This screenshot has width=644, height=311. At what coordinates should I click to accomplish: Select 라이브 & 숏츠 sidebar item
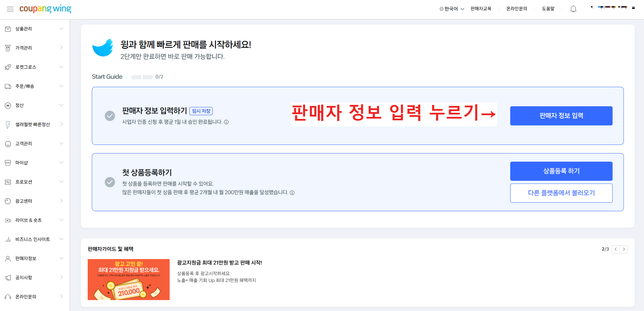[35, 220]
